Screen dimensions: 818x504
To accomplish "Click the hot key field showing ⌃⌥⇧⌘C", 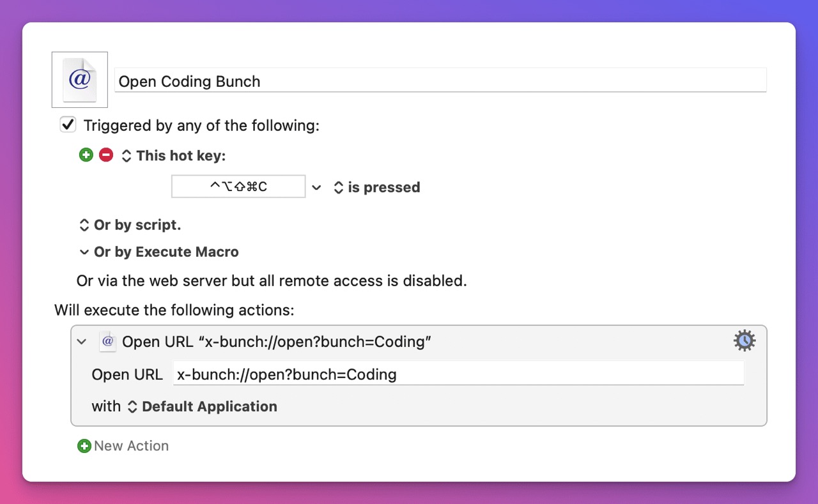I will coord(238,187).
